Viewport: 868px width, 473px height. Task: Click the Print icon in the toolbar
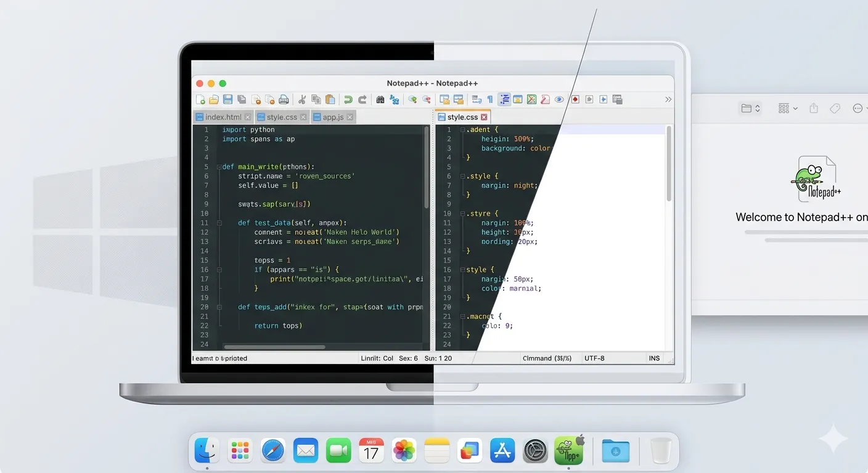[x=284, y=100]
